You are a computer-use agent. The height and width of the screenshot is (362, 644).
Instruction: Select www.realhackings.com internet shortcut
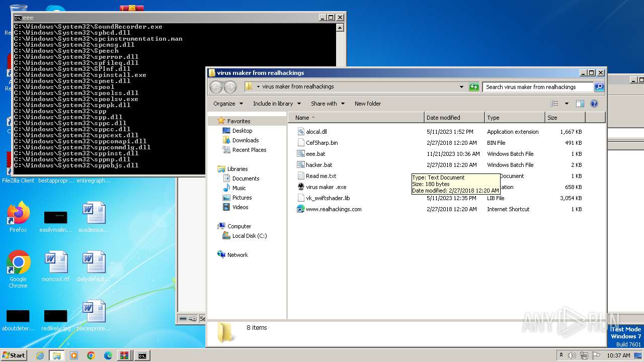(333, 209)
